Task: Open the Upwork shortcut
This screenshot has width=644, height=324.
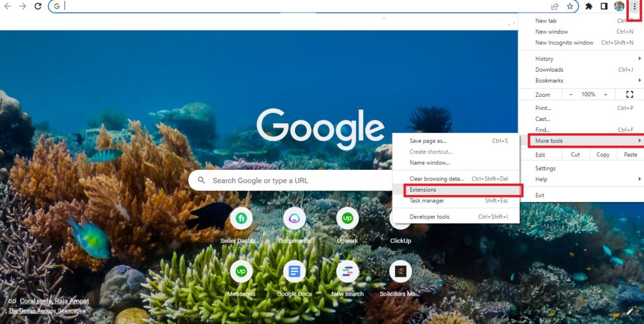Action: (347, 226)
